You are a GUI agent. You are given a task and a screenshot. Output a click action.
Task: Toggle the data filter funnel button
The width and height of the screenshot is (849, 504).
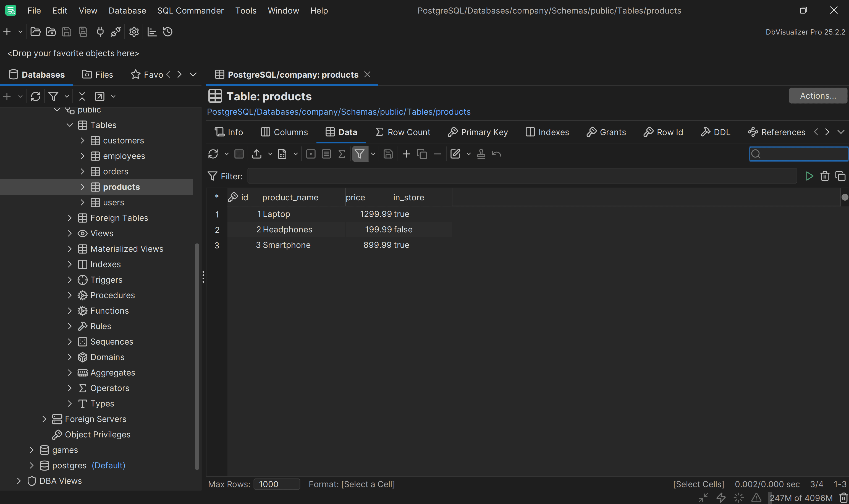click(360, 154)
